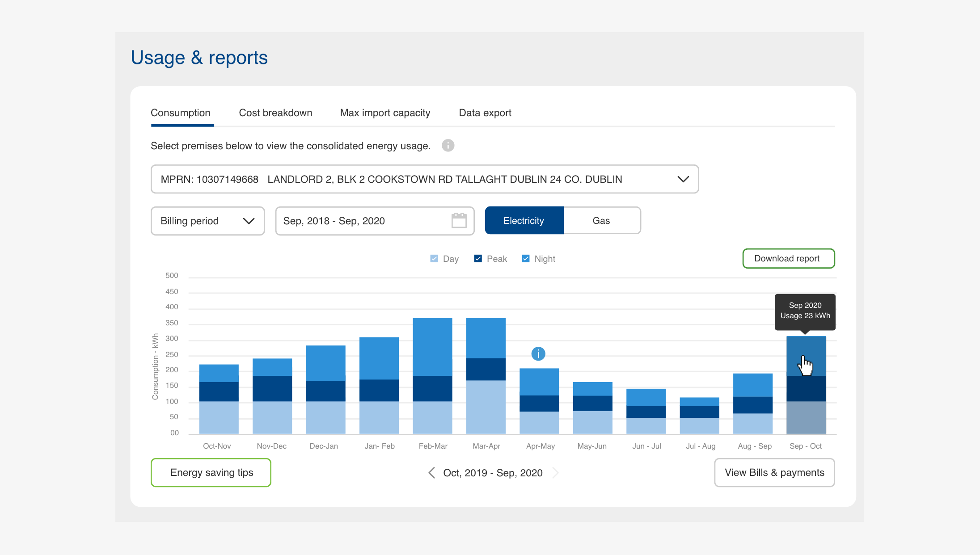Open Energy saving tips
Screen dimensions: 980x555
(211, 473)
